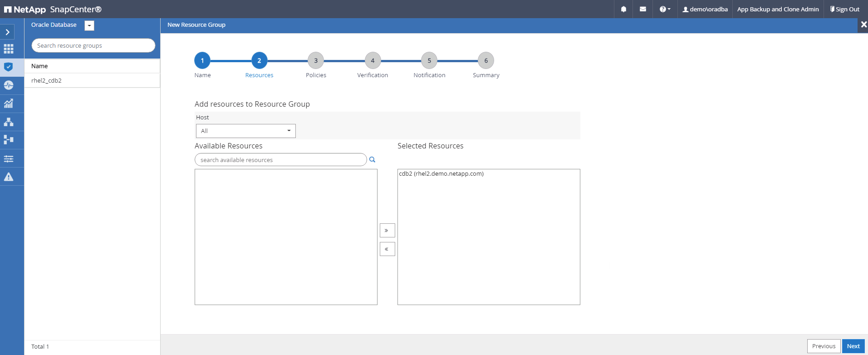Focus the search available resources field
868x355 pixels.
click(x=280, y=160)
